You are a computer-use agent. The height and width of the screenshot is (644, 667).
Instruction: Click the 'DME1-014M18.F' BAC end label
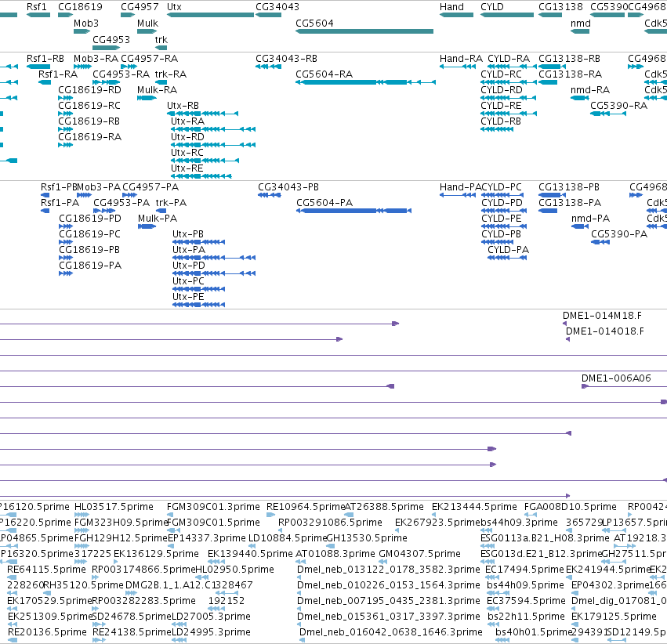602,316
